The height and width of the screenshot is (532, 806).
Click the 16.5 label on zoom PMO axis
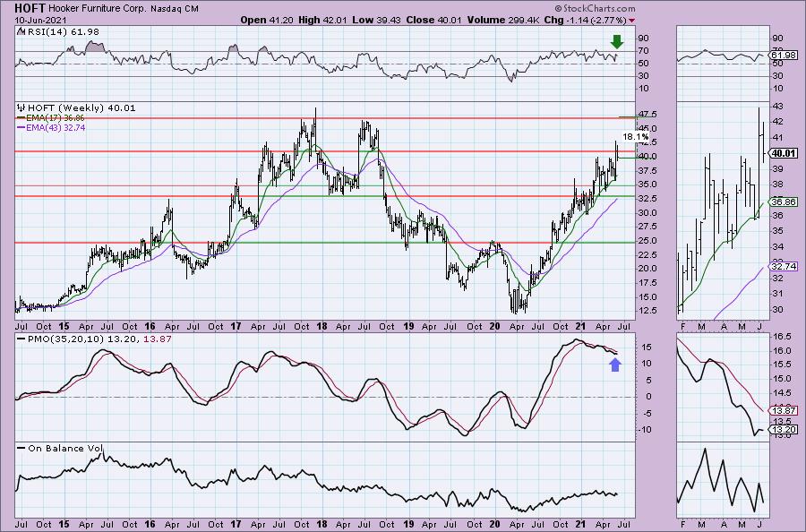(x=782, y=337)
